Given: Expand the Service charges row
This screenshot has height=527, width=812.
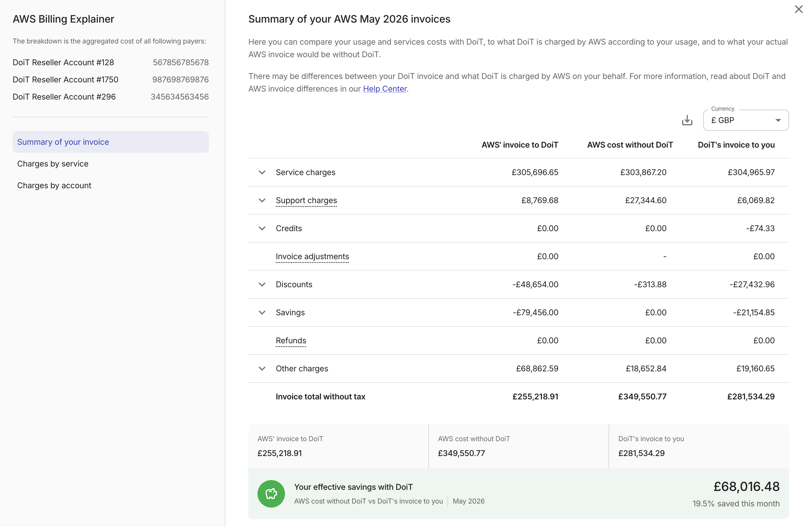Looking at the screenshot, I should point(262,172).
